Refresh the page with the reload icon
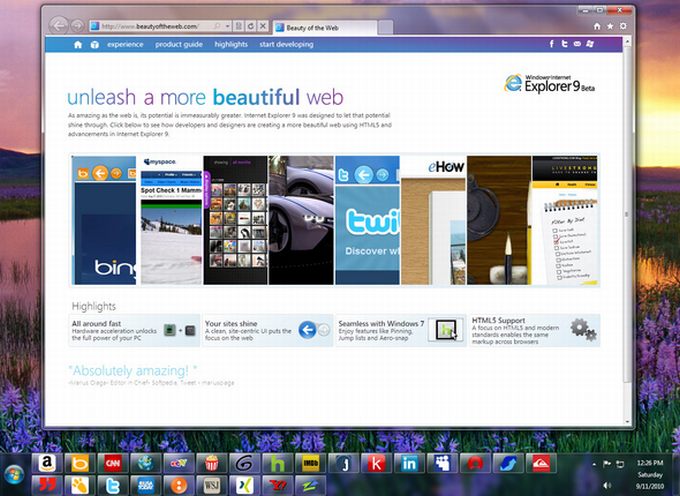Screen dimensions: 680x496 [251, 26]
